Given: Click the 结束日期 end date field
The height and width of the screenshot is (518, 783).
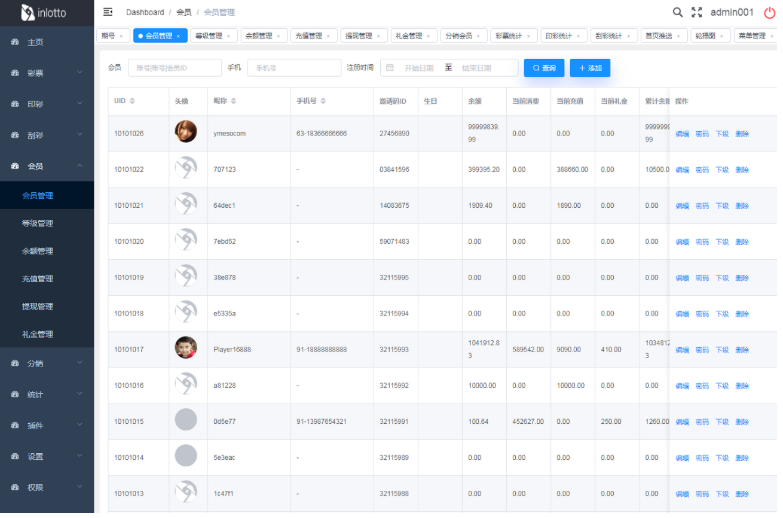Looking at the screenshot, I should point(476,68).
